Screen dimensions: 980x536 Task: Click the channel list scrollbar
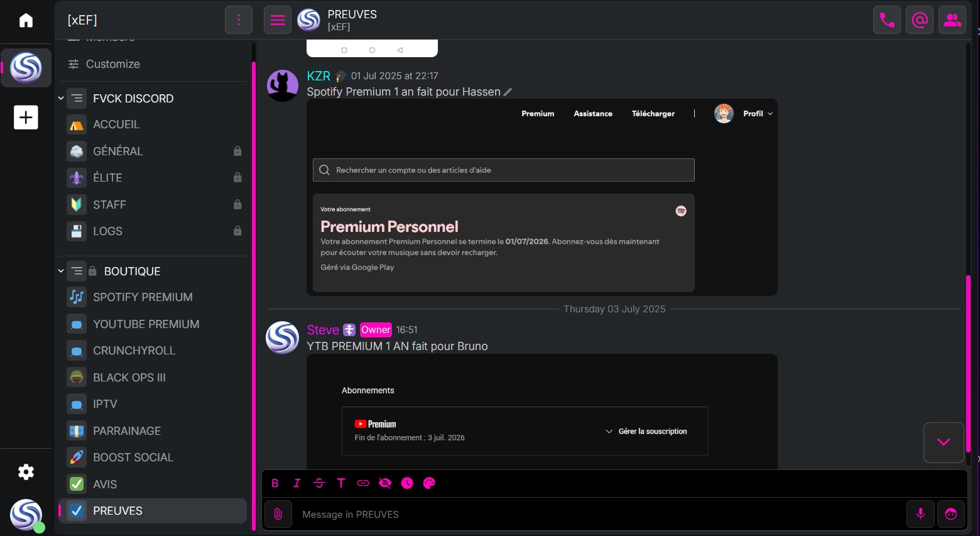coord(254,295)
